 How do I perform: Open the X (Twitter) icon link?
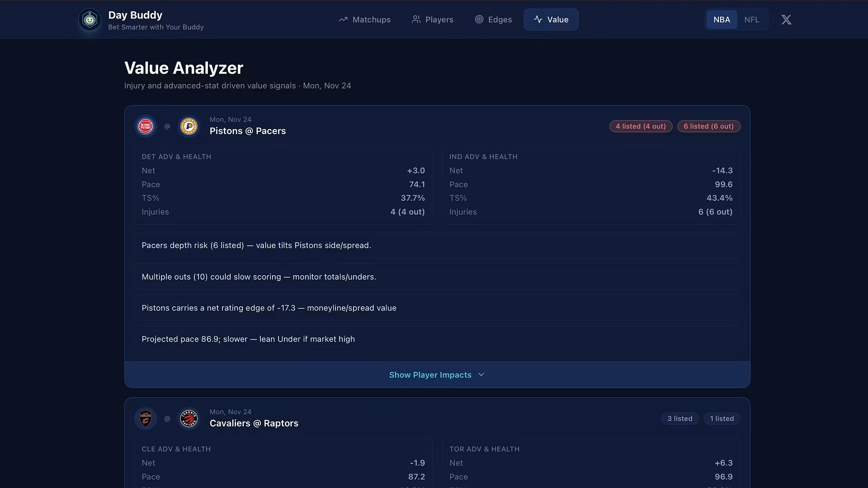pyautogui.click(x=786, y=20)
